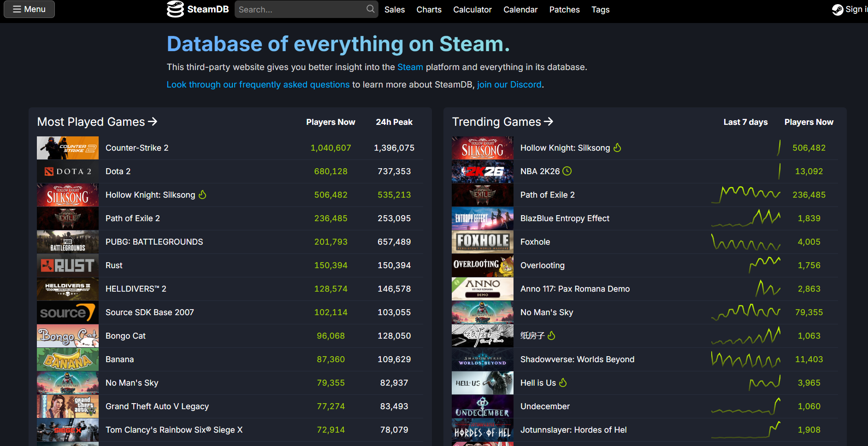
Task: Click the SteamDB logo icon
Action: tap(175, 9)
